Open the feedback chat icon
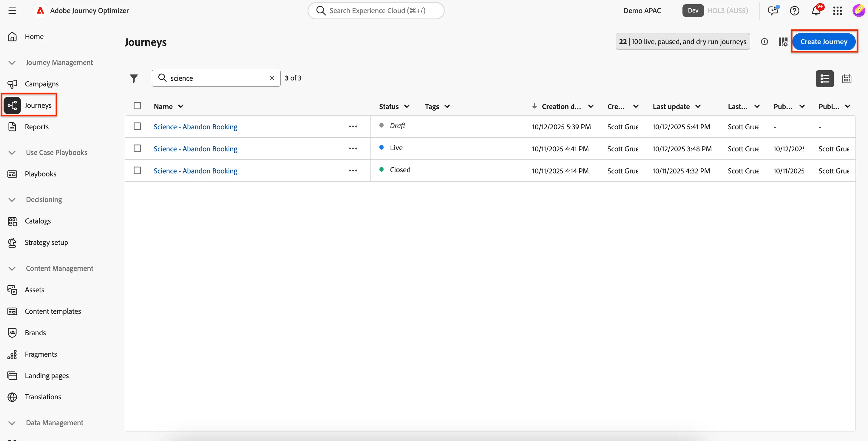This screenshot has height=441, width=868. (773, 11)
